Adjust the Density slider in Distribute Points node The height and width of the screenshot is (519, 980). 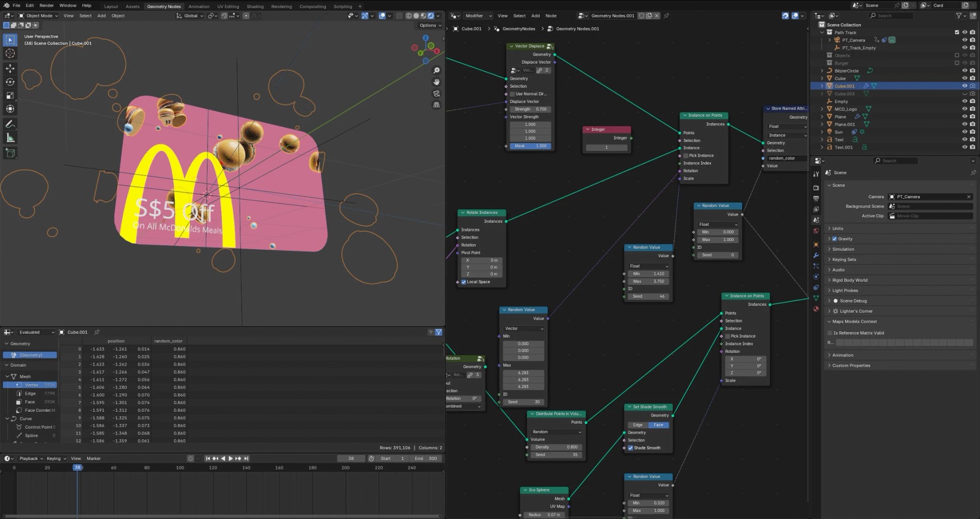556,447
